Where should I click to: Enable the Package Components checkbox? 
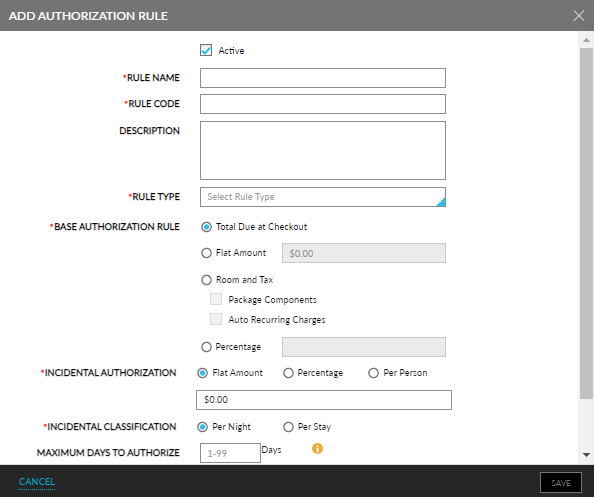(x=216, y=299)
